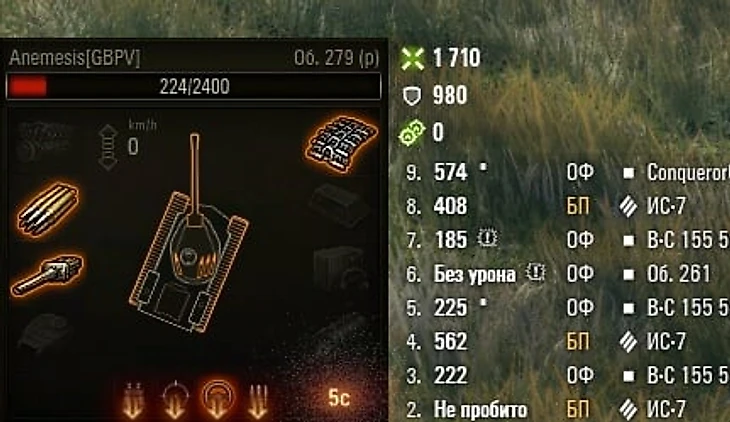Click the glowing circular arrow status icon
Screen dimensions: 730x422
(x=217, y=399)
